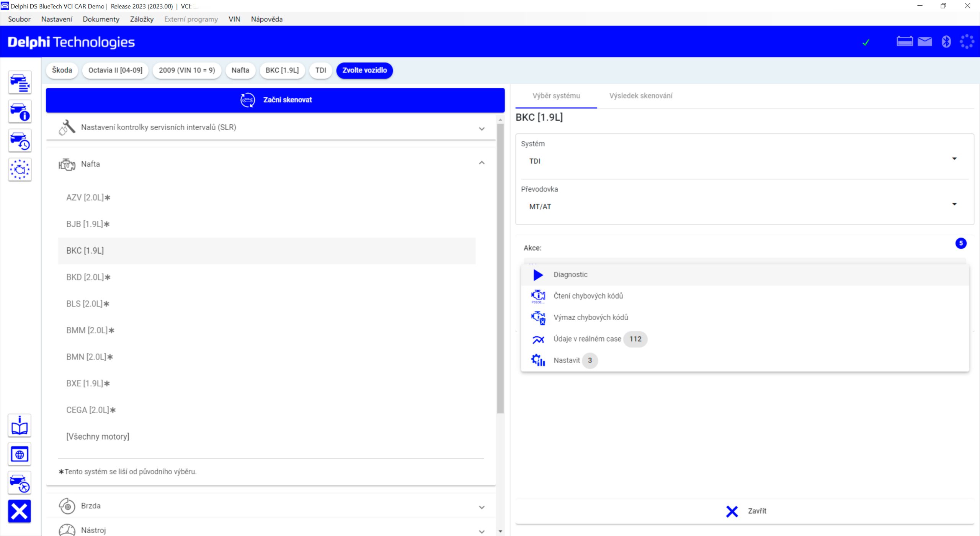Click the 112 real-time data count badge
980x536 pixels.
635,339
